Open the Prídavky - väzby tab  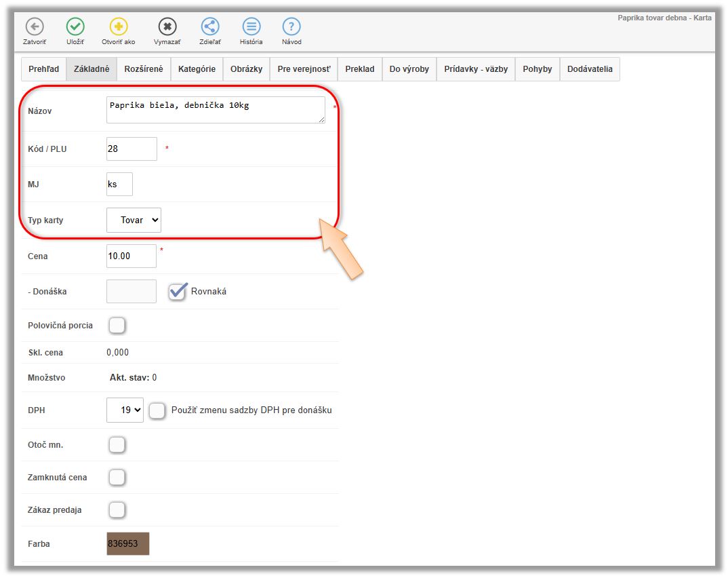click(x=476, y=69)
